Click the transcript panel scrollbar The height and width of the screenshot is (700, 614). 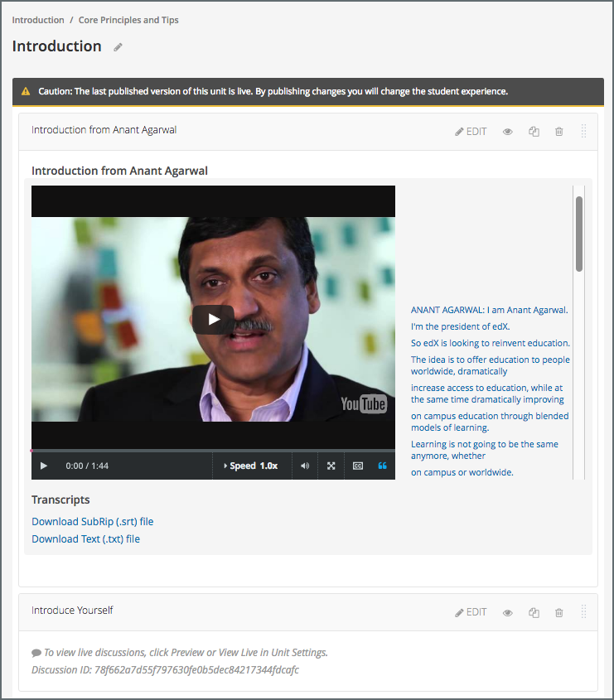[579, 234]
